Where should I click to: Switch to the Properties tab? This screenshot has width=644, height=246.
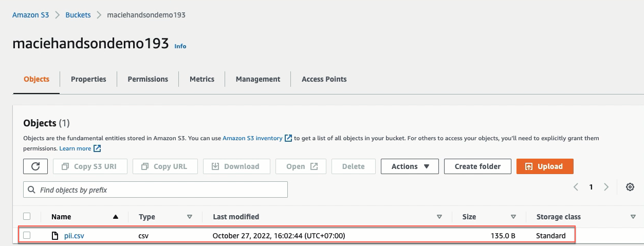(88, 79)
